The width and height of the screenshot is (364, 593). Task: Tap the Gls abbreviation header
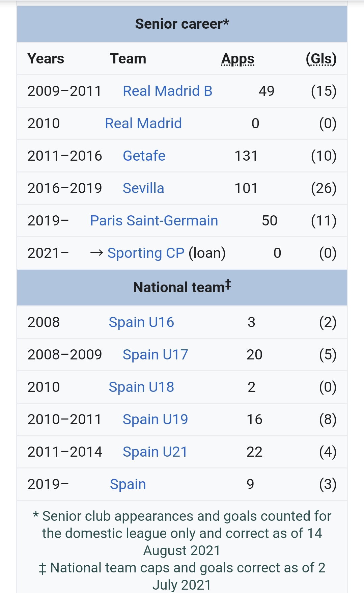click(x=321, y=59)
